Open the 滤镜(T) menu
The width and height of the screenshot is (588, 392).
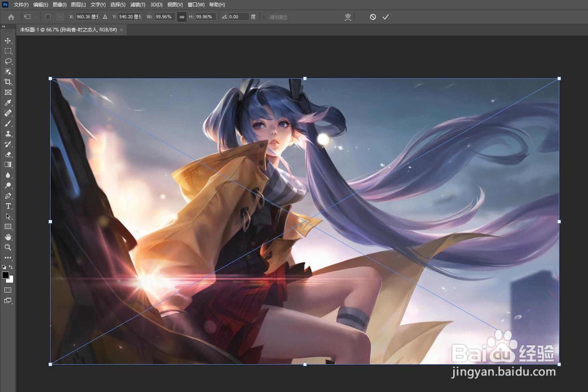click(138, 5)
